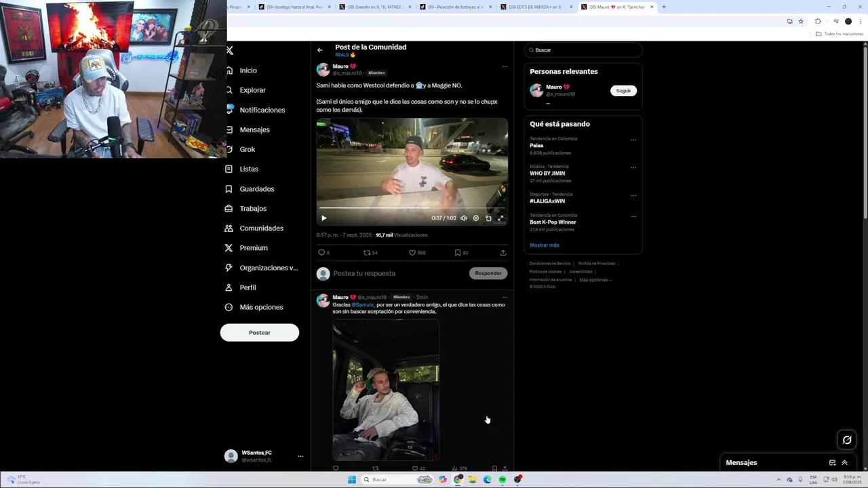Expand the Mensajes drawer
The image size is (868, 488).
pyautogui.click(x=844, y=463)
